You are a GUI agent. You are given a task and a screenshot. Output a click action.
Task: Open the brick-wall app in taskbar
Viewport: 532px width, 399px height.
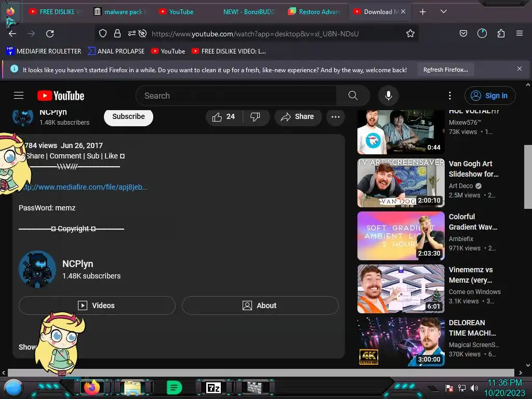point(255,388)
